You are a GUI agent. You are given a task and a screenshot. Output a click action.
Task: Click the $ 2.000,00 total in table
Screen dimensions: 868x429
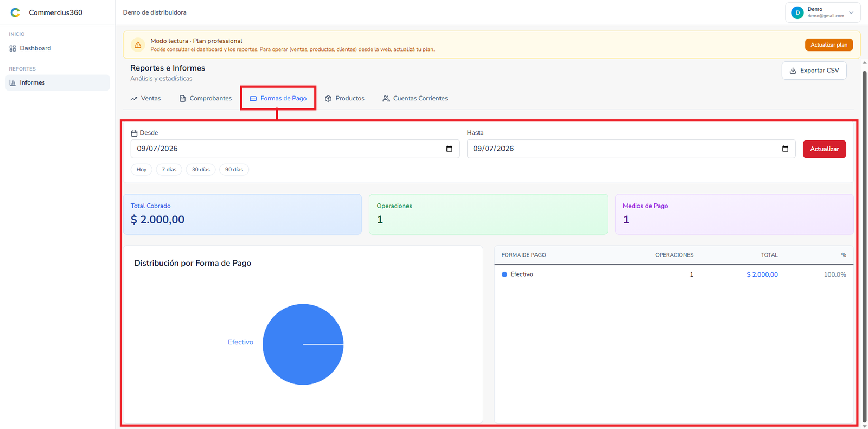coord(762,274)
